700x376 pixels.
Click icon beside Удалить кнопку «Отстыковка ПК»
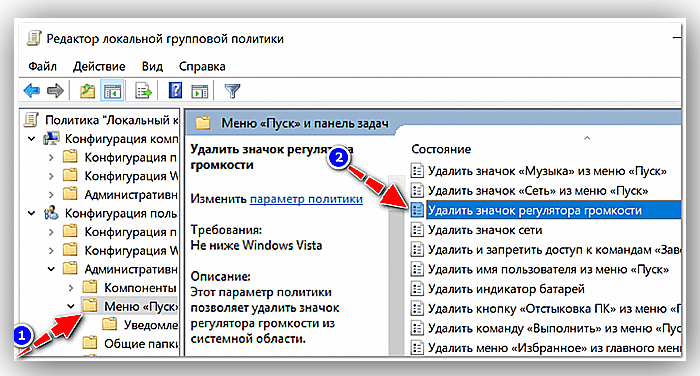pyautogui.click(x=417, y=308)
